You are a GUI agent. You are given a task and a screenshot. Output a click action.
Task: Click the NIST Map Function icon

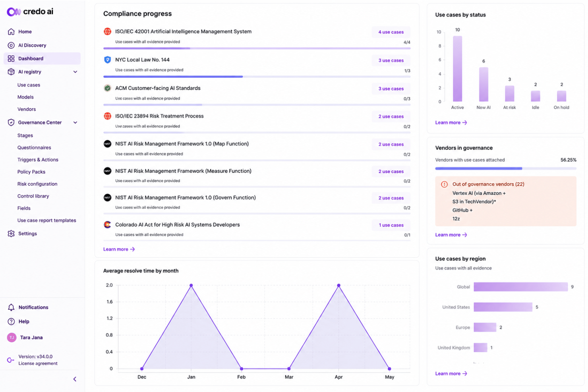tap(107, 144)
